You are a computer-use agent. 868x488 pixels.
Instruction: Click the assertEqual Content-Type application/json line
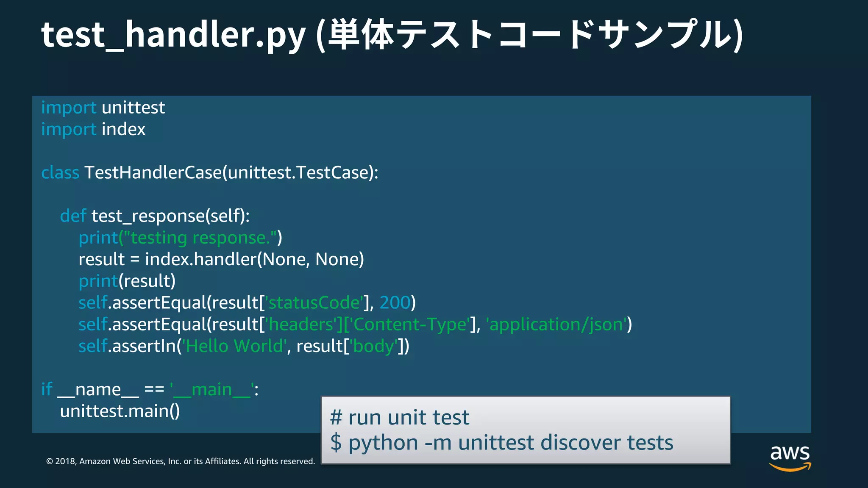pos(355,324)
